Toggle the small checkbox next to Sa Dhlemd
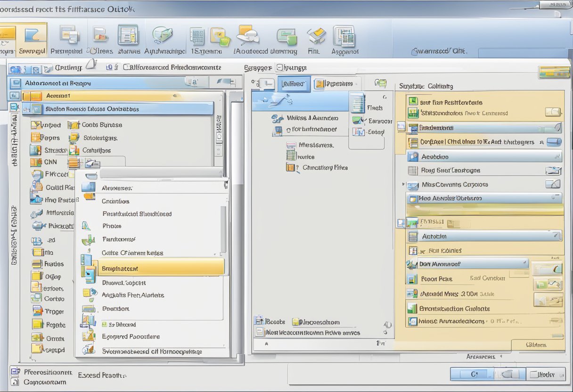This screenshot has height=392, width=573. pos(105,325)
